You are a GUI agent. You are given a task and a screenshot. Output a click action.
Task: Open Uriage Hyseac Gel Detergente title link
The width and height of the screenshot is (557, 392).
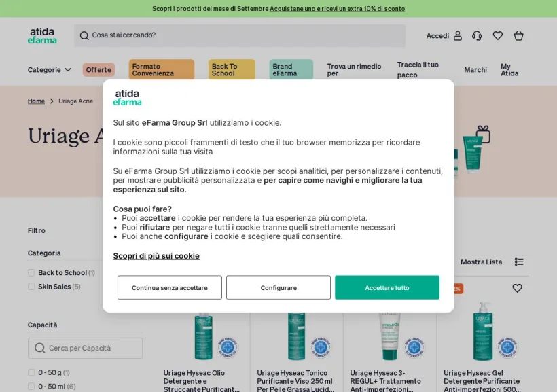pyautogui.click(x=482, y=381)
